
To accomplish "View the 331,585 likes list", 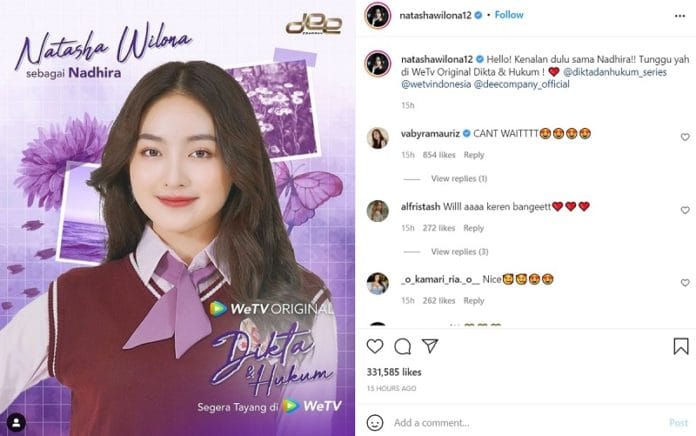I will [394, 372].
